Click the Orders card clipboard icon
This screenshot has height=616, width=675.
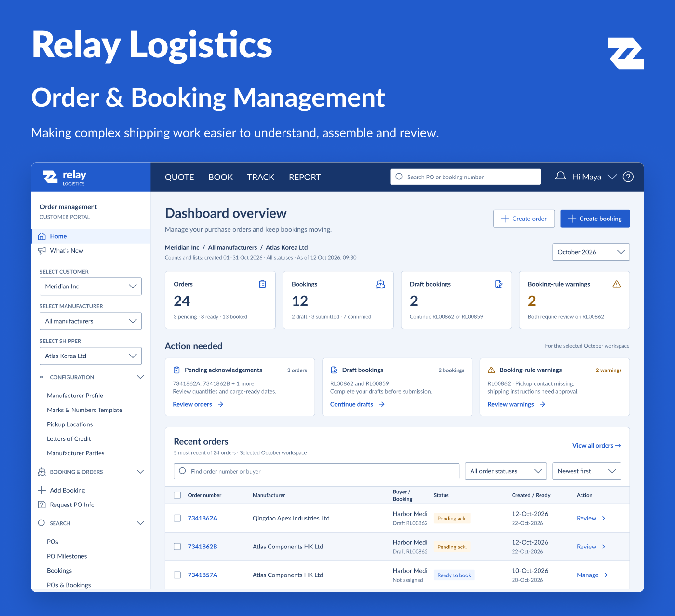pyautogui.click(x=262, y=284)
